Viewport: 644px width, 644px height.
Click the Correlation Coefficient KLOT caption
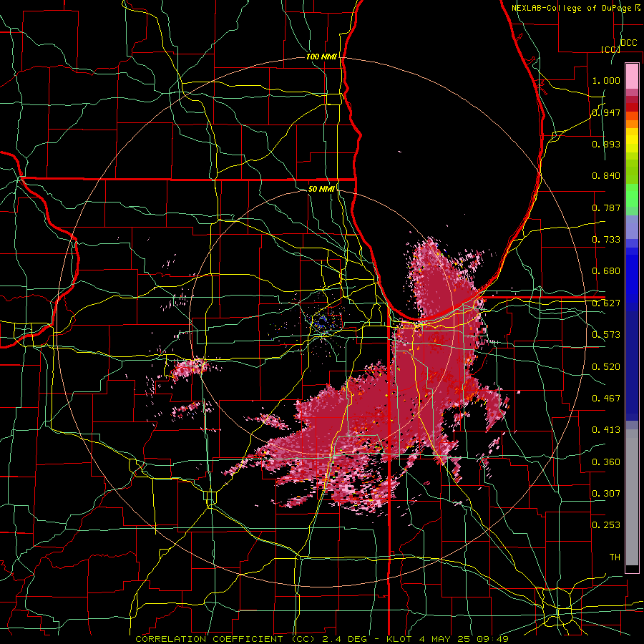[322, 639]
